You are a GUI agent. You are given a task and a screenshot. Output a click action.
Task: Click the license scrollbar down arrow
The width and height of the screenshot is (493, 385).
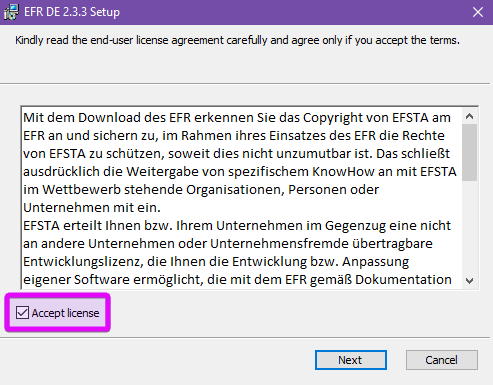pos(470,280)
